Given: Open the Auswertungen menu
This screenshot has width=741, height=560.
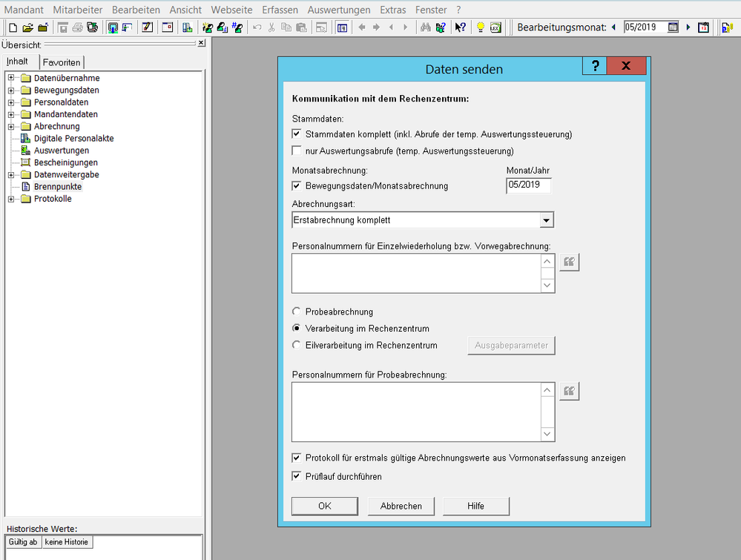Looking at the screenshot, I should [x=338, y=10].
